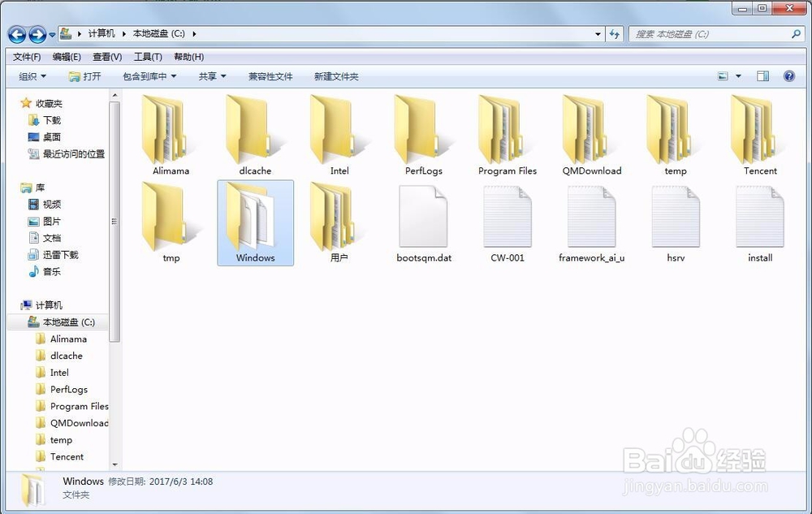
Task: Select 图片 library in navigation pane
Action: pos(52,221)
